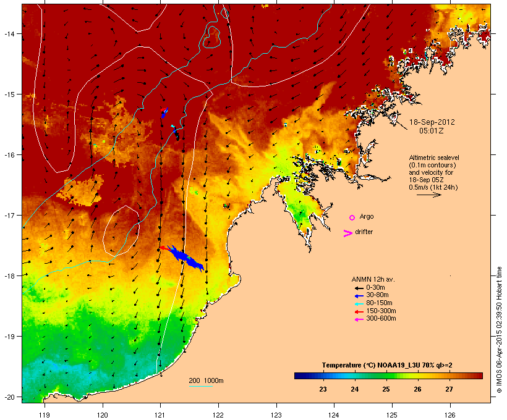Viewport: 507px width, 420px height.
Task: Click the '80-150m' depth label
Action: [x=379, y=303]
